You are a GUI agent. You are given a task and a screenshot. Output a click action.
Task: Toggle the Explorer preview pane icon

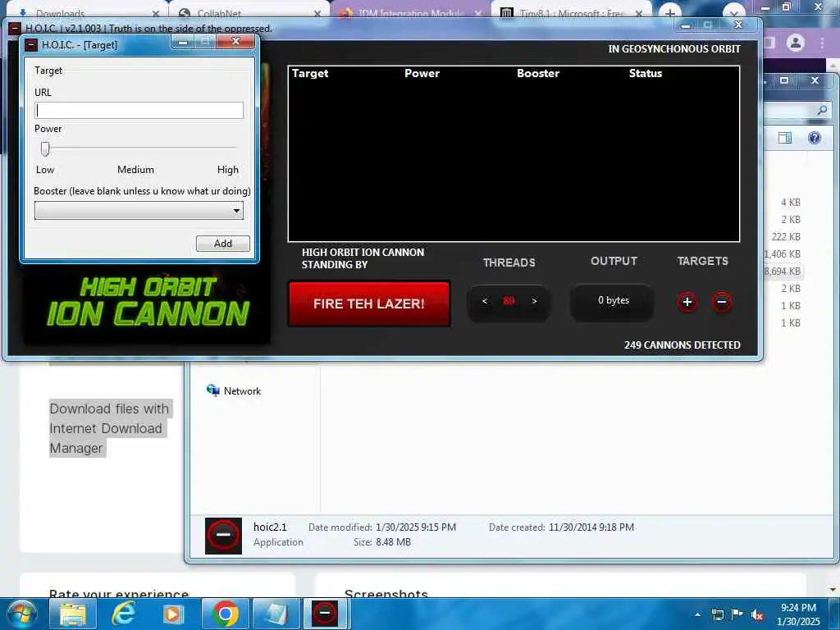(x=785, y=138)
